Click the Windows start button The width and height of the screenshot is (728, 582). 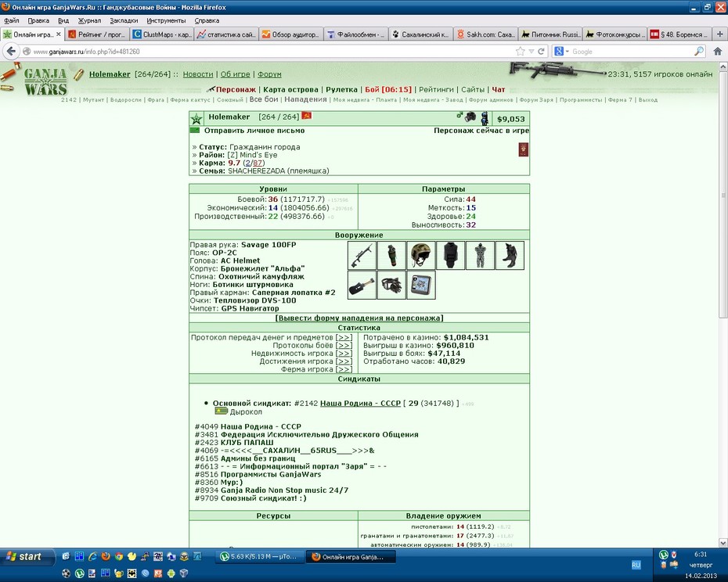(27, 556)
